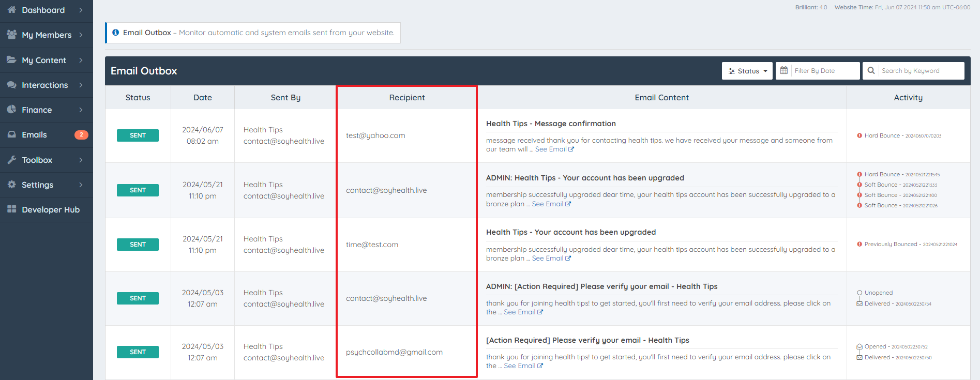Viewport: 980px width, 380px height.
Task: Click the sliders icon on Status button
Action: tap(732, 71)
